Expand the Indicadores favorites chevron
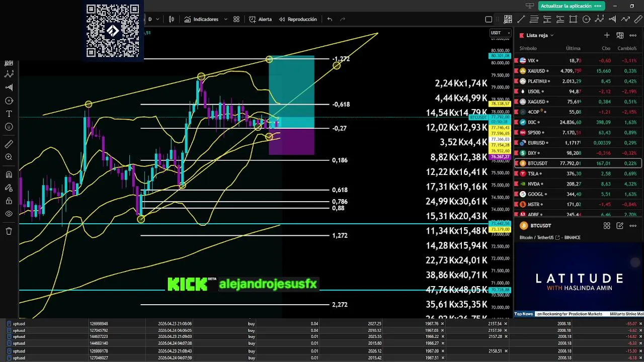 click(x=225, y=19)
